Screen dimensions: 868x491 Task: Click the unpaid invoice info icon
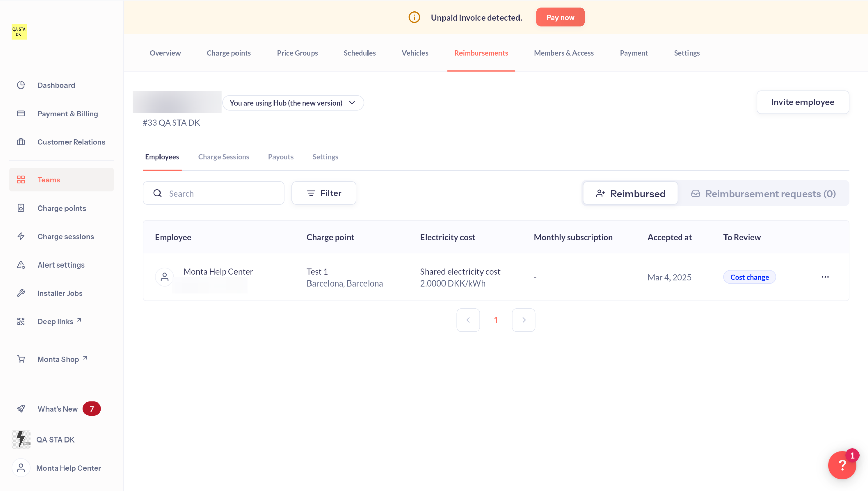pyautogui.click(x=414, y=17)
